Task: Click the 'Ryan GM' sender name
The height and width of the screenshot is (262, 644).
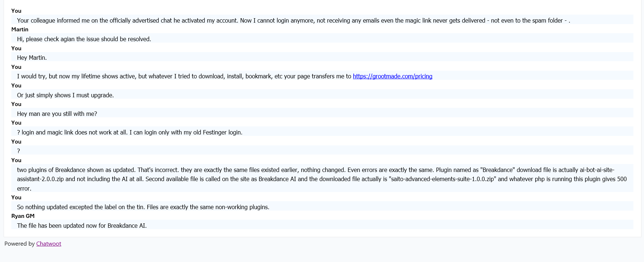Action: [23, 216]
